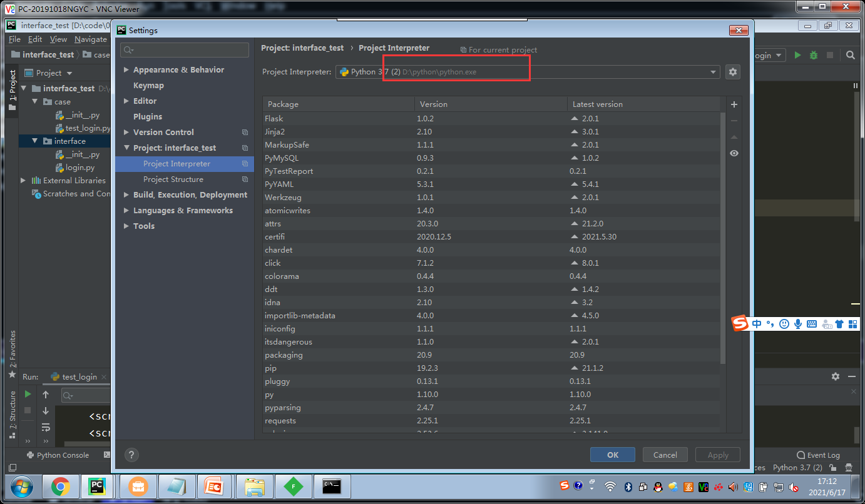
Task: Open Run panel gear settings
Action: (836, 376)
